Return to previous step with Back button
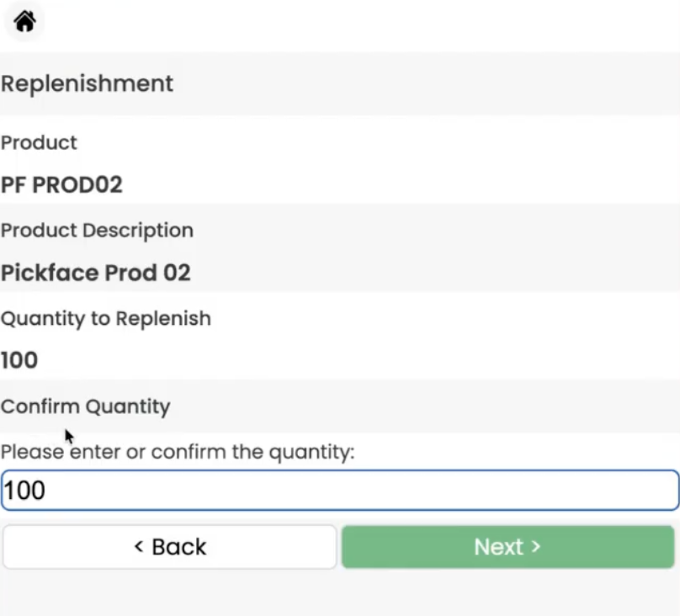 pyautogui.click(x=169, y=547)
